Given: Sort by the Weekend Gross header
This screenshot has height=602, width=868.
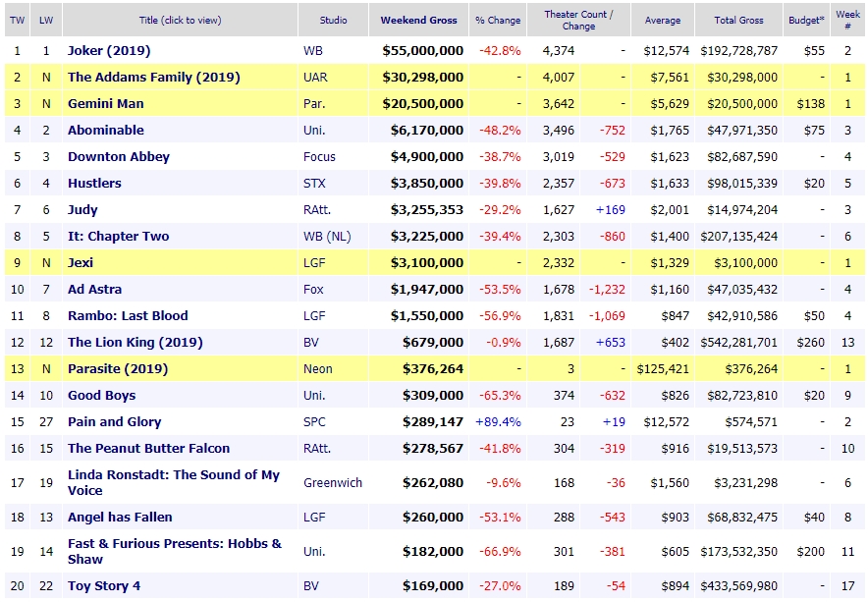Looking at the screenshot, I should point(418,21).
